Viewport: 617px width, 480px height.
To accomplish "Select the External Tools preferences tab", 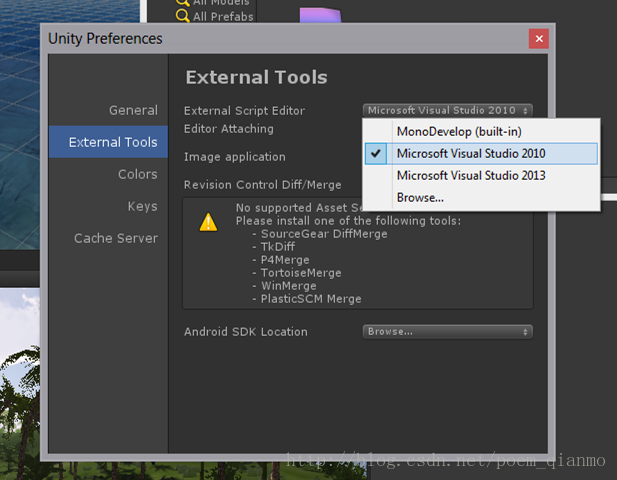I will click(x=108, y=142).
